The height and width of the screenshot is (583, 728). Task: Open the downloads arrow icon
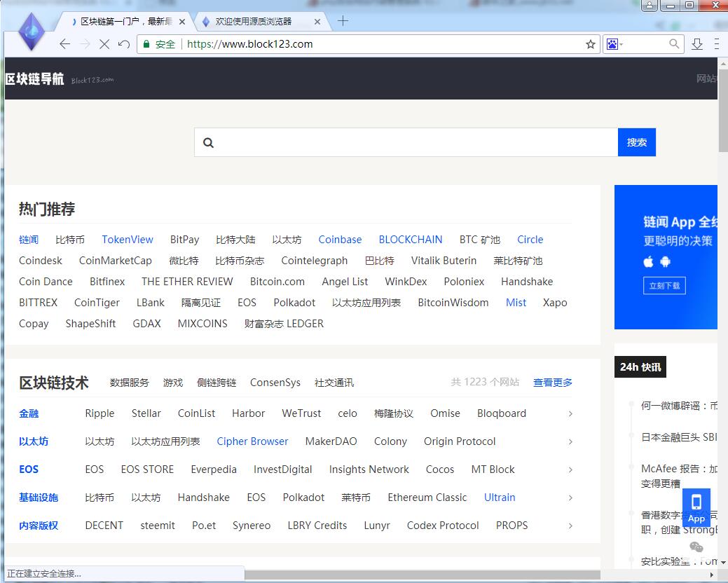697,44
